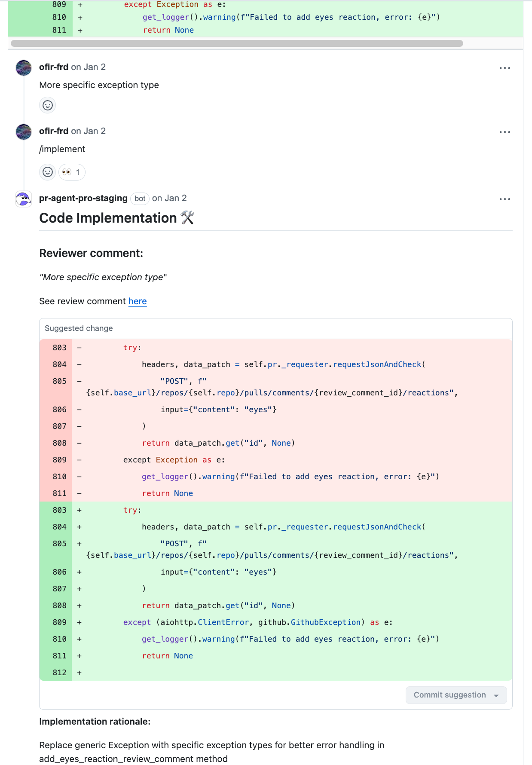Screen dimensions: 532x765
Task: Open options menu for pr-agent-pro-staging bot comment
Action: coord(504,199)
